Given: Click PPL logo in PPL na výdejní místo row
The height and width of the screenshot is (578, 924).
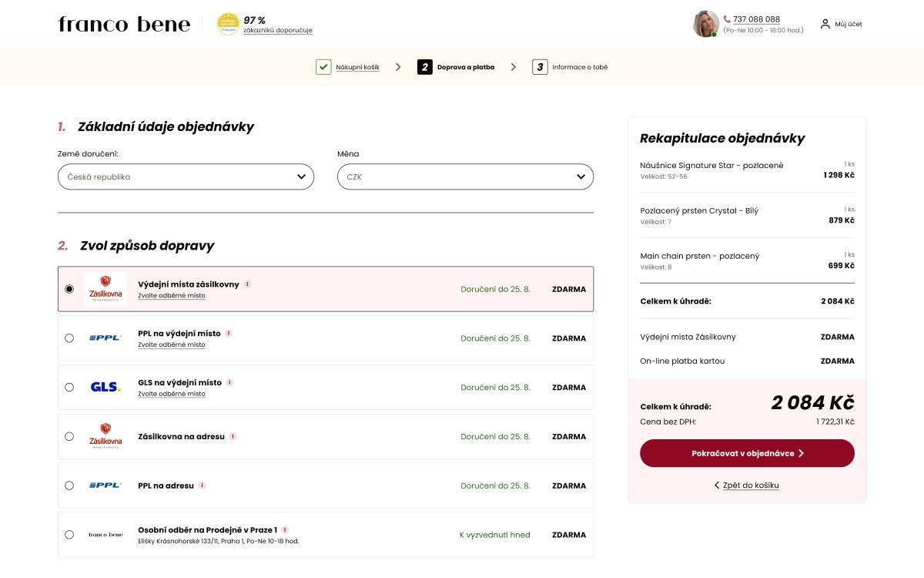Looking at the screenshot, I should [105, 338].
